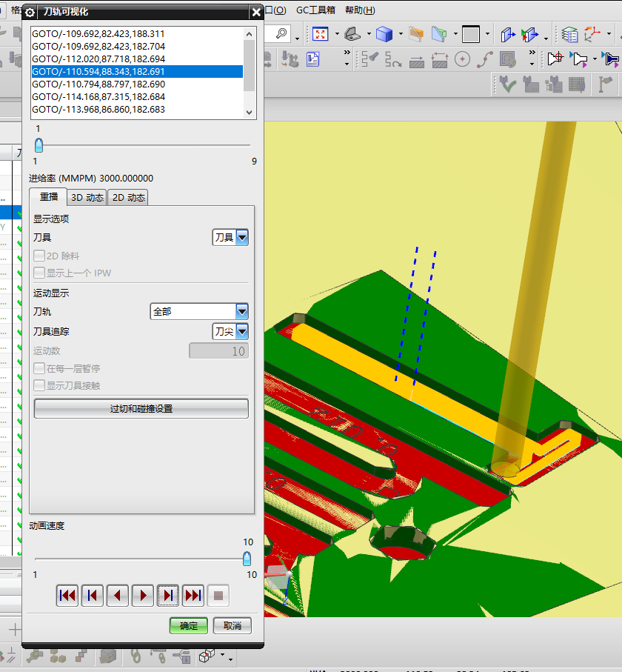Image resolution: width=622 pixels, height=672 pixels.
Task: Open dropdown arrow beside WCS axes icon
Action: 609,34
